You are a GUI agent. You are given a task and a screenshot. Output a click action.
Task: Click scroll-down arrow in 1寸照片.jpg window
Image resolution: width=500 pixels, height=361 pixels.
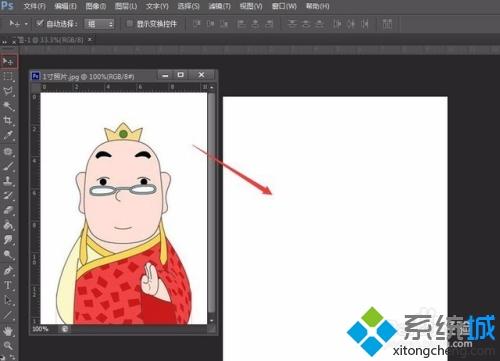click(x=211, y=321)
